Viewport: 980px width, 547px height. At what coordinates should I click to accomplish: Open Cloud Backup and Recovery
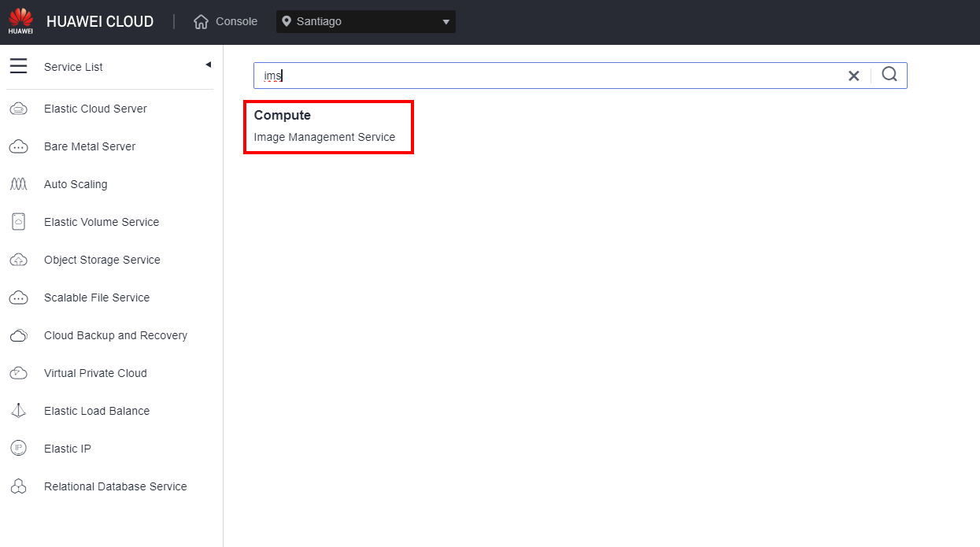[115, 335]
